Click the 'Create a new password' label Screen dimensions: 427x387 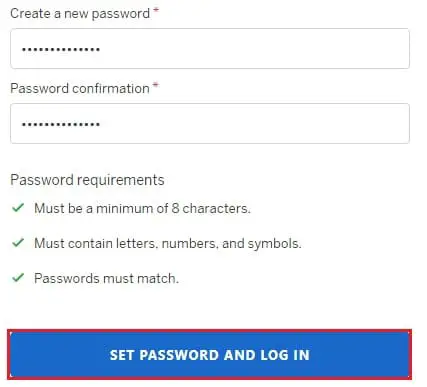click(80, 14)
